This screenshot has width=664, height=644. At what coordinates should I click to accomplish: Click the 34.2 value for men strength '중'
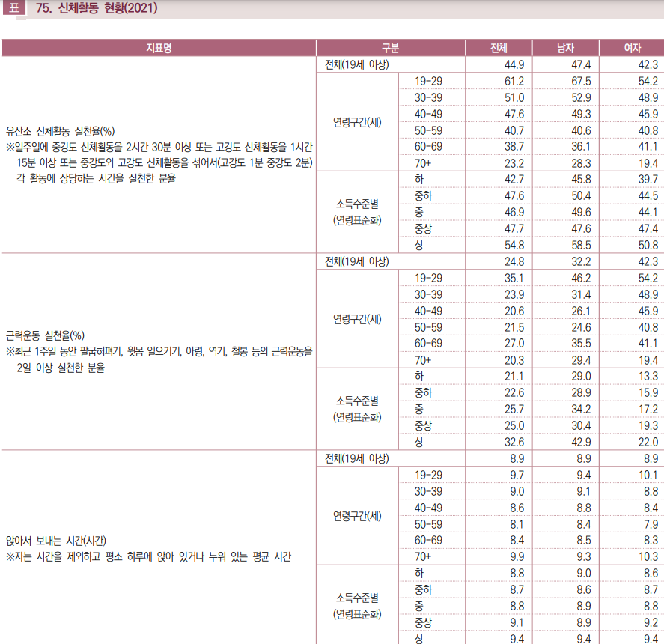click(x=581, y=410)
